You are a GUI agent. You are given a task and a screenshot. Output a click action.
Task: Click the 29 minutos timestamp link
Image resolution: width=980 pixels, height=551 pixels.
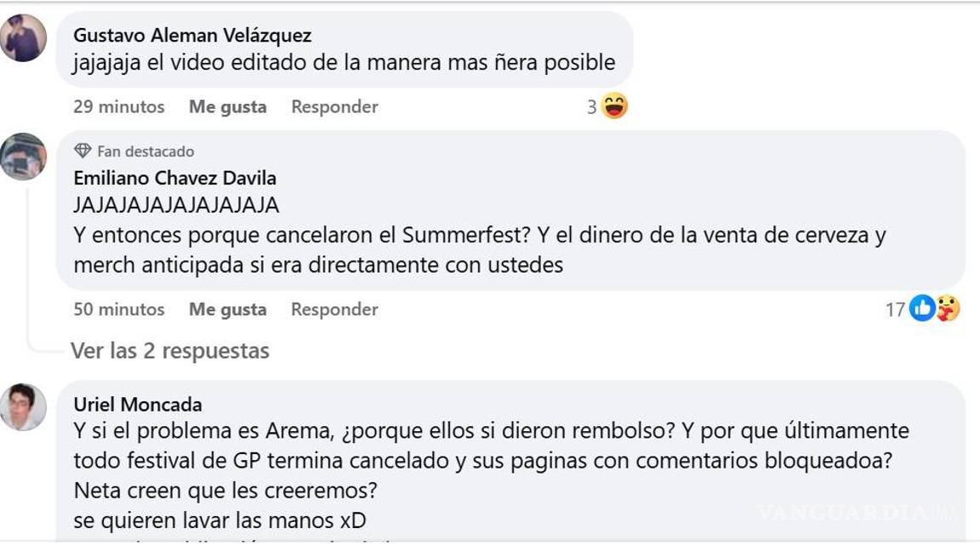(x=118, y=107)
